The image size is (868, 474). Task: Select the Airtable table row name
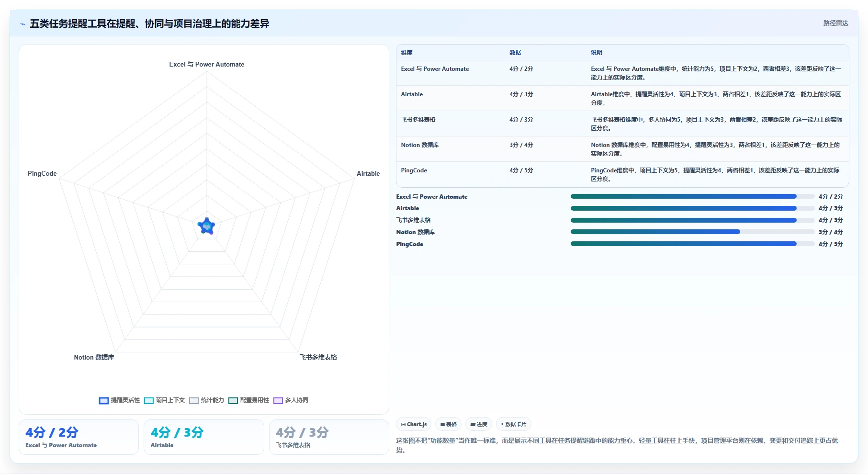(412, 94)
